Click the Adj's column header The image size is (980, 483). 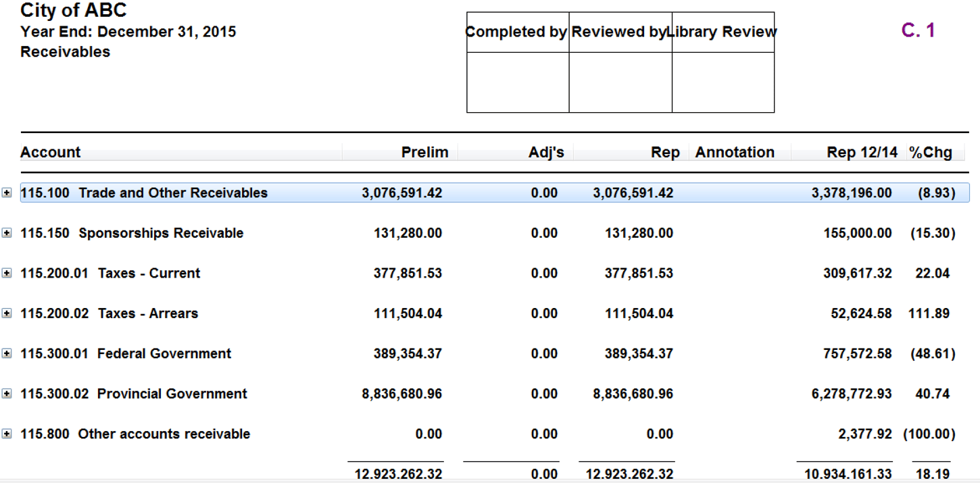pyautogui.click(x=547, y=152)
